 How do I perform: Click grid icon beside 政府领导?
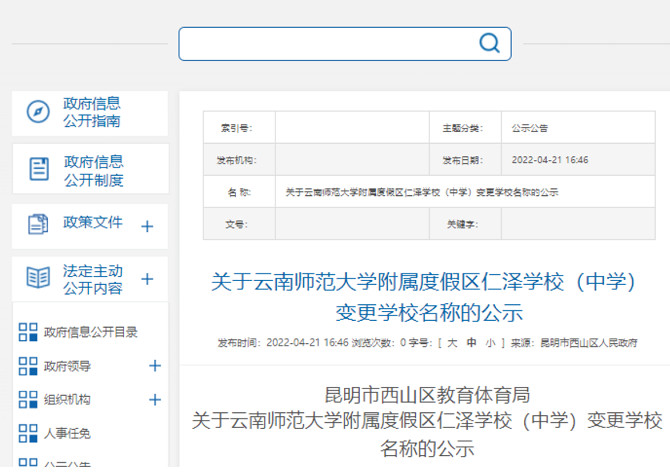[28, 366]
